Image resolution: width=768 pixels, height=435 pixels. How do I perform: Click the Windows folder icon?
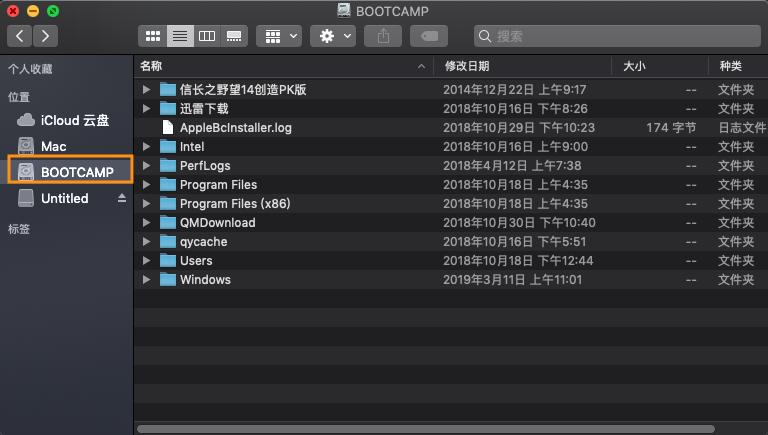point(168,279)
